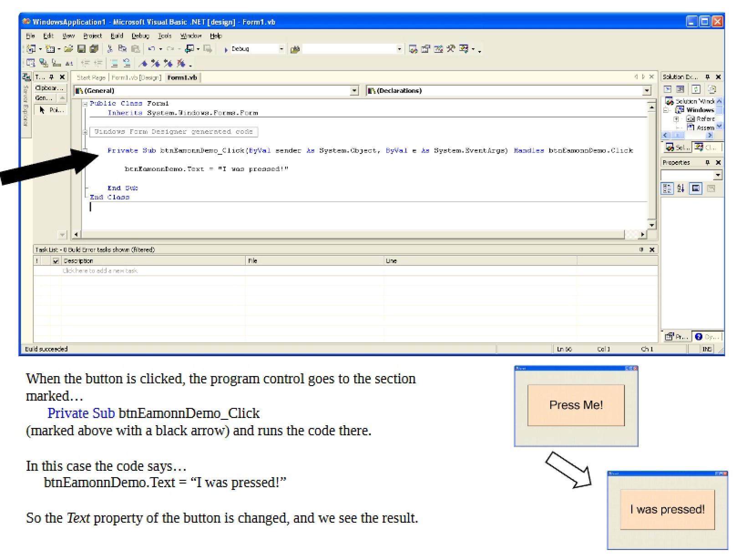
Task: Click the File column header in Task List
Action: 315,261
